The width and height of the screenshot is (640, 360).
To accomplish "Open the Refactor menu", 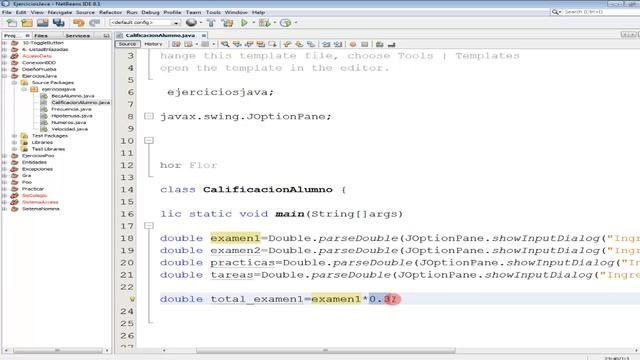I will (110, 13).
